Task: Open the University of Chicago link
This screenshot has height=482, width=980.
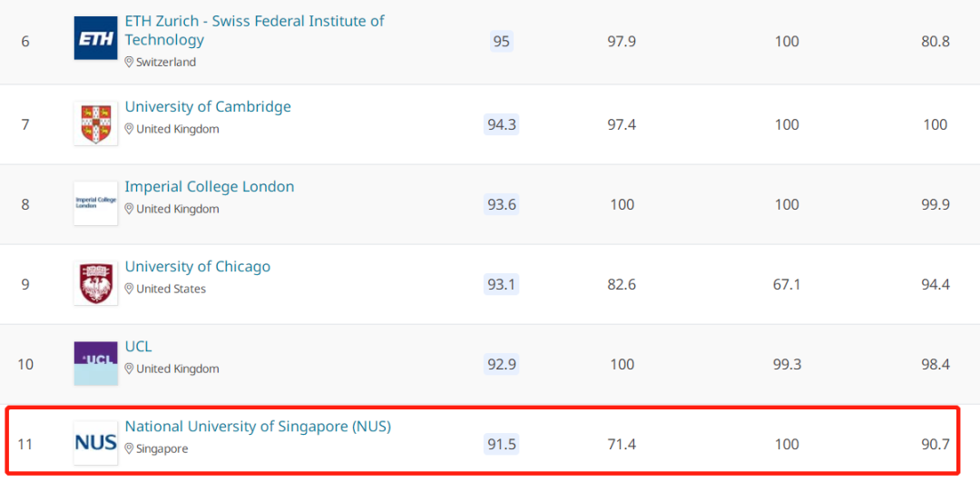Action: click(198, 266)
